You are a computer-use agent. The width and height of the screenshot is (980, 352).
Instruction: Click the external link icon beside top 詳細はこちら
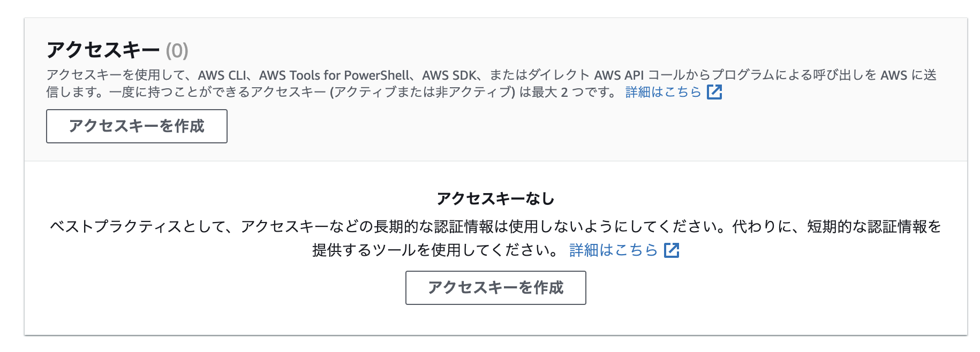pyautogui.click(x=714, y=92)
